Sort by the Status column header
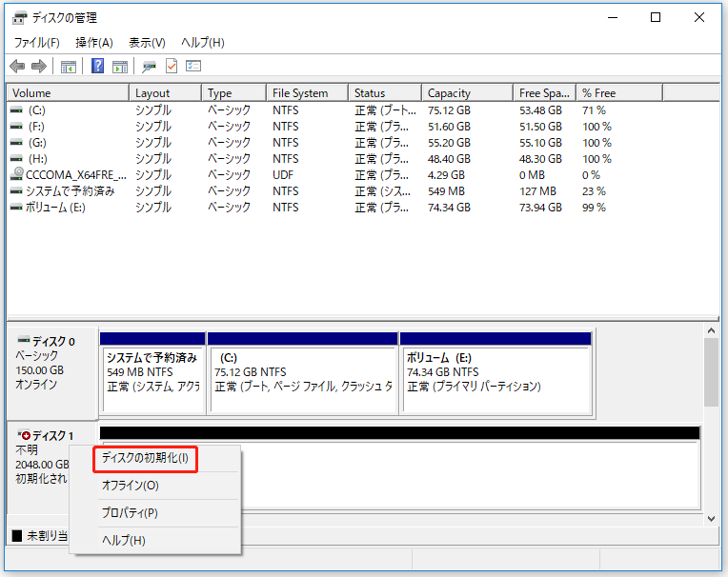The image size is (728, 577). click(385, 93)
